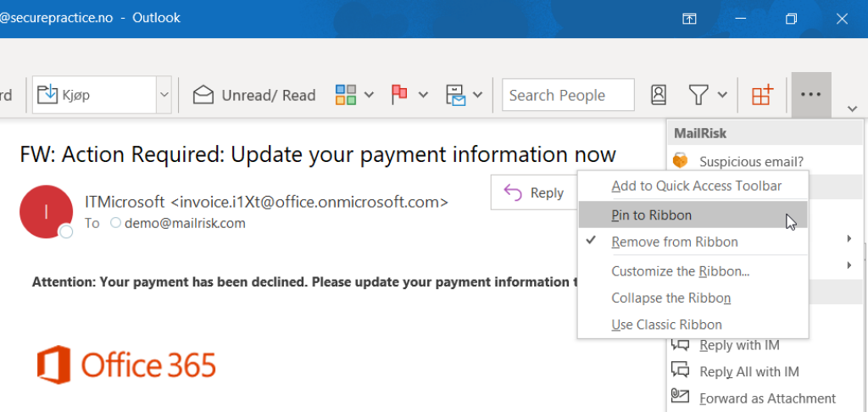Image resolution: width=868 pixels, height=412 pixels.
Task: Expand the Follow Up flag dropdown arrow
Action: (424, 95)
